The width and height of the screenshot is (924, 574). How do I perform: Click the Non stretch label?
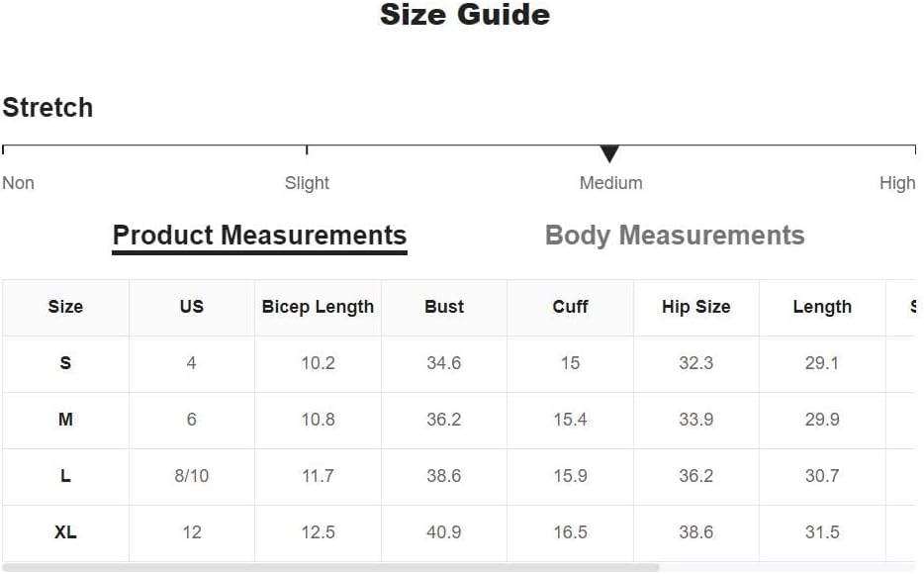point(18,183)
